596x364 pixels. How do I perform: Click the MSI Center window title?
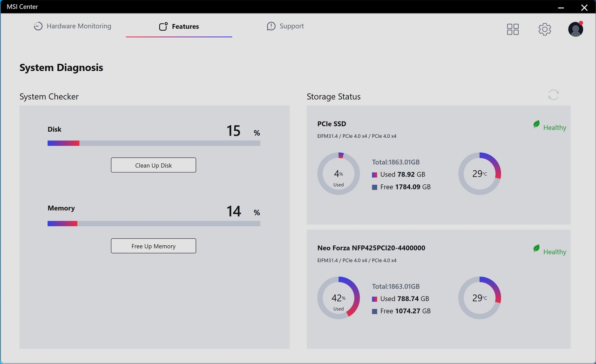[22, 7]
